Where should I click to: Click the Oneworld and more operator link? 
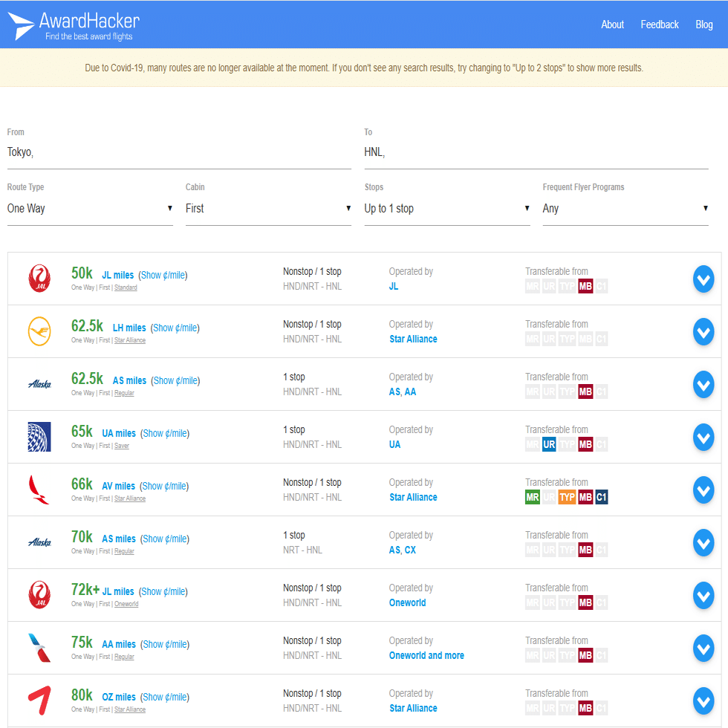tap(426, 655)
